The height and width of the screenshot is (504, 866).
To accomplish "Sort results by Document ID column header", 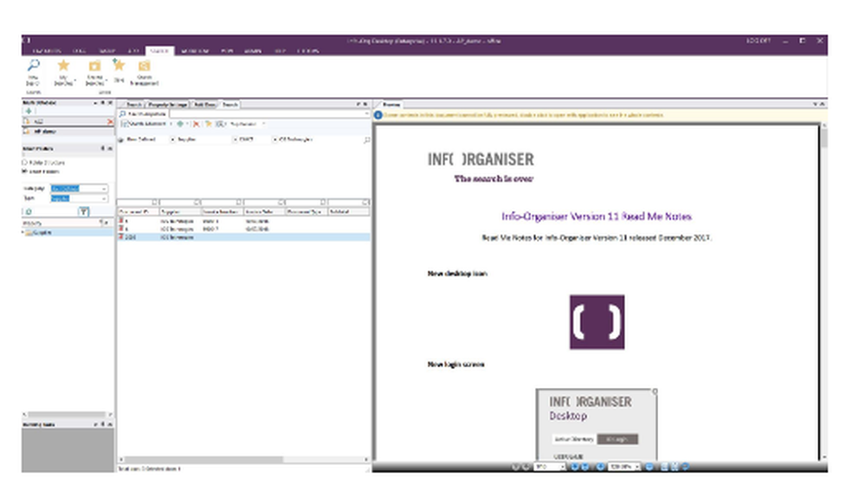I will [x=138, y=212].
